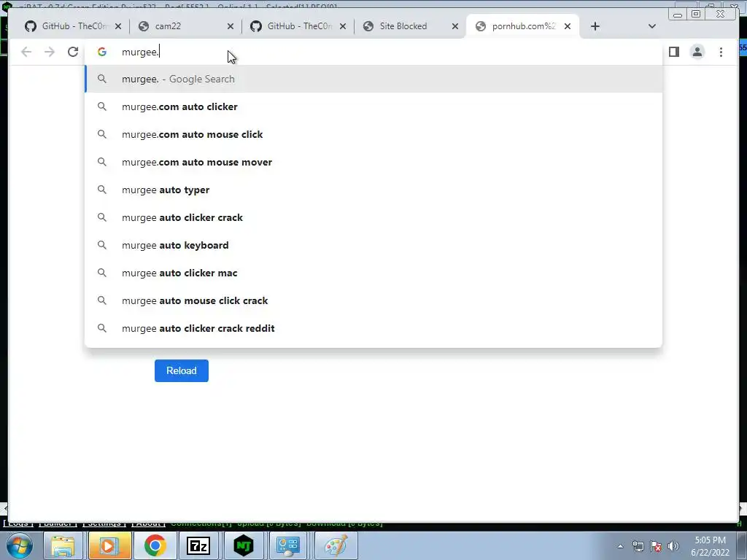747x560 pixels.
Task: Open the Action Center flag icon
Action: click(x=656, y=546)
